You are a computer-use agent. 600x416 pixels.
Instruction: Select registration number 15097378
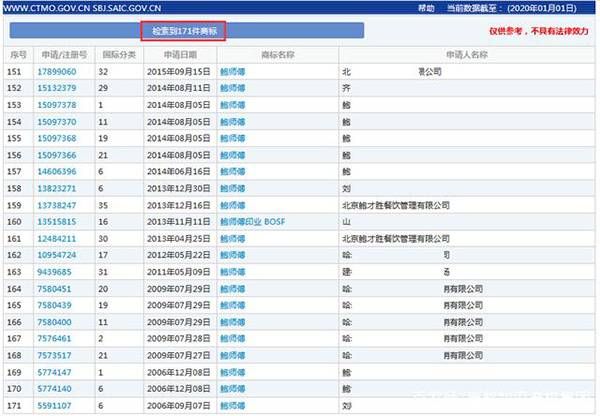pyautogui.click(x=57, y=104)
